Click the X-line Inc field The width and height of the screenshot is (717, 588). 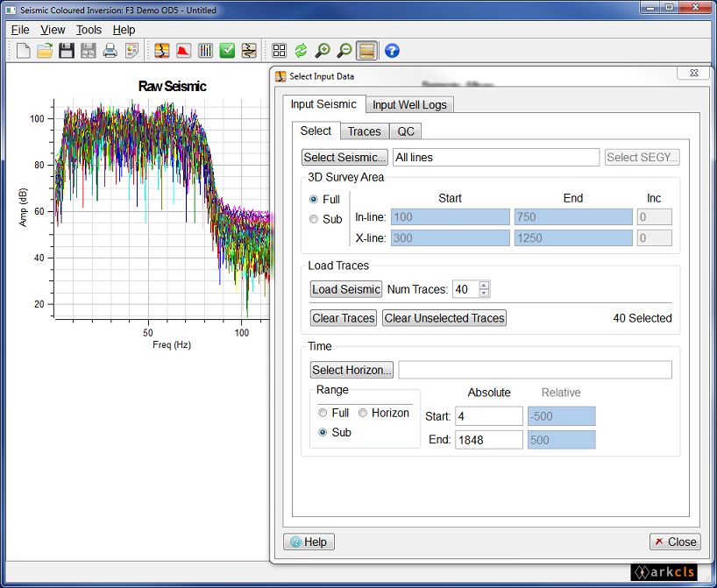[x=655, y=237]
